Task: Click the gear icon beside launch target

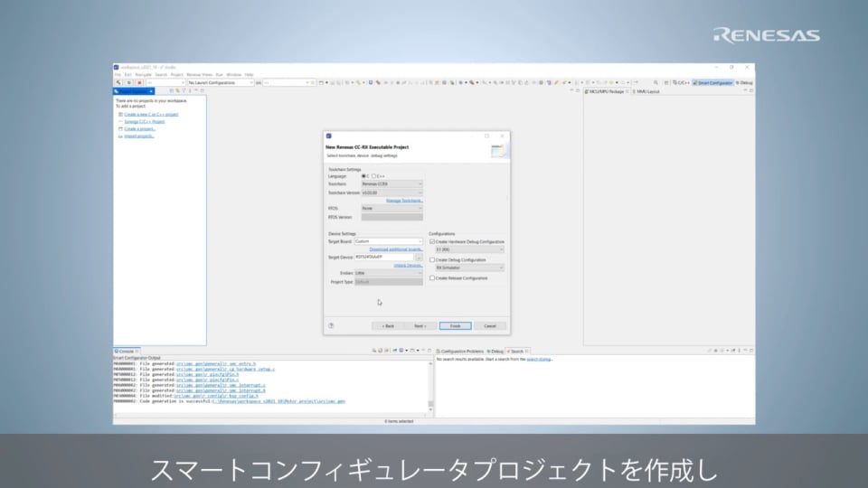Action: [x=313, y=82]
